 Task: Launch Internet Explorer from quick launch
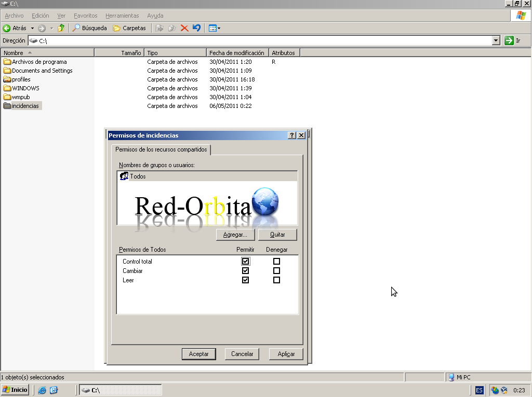click(42, 390)
